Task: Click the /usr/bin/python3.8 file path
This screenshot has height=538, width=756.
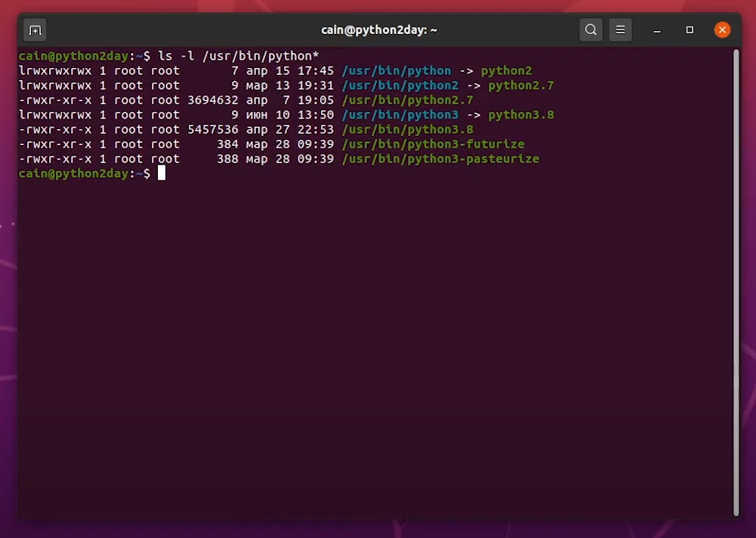Action: pos(407,130)
